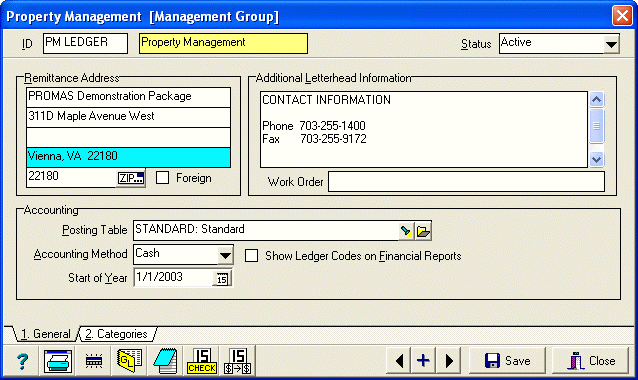Click the Posting Table open folder icon
This screenshot has width=638, height=380.
point(423,231)
